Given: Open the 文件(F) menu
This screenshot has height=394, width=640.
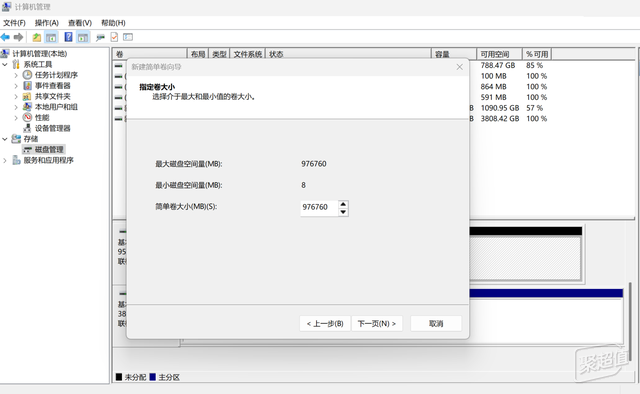Looking at the screenshot, I should click(x=14, y=23).
